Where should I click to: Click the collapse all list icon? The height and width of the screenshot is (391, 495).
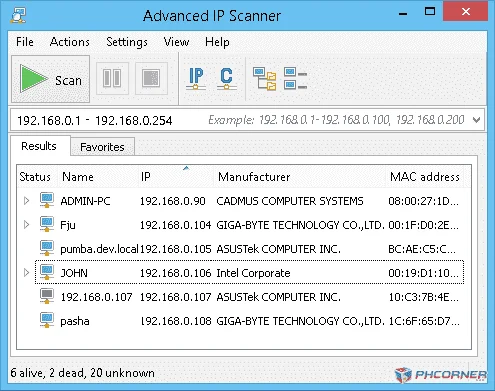click(x=295, y=79)
